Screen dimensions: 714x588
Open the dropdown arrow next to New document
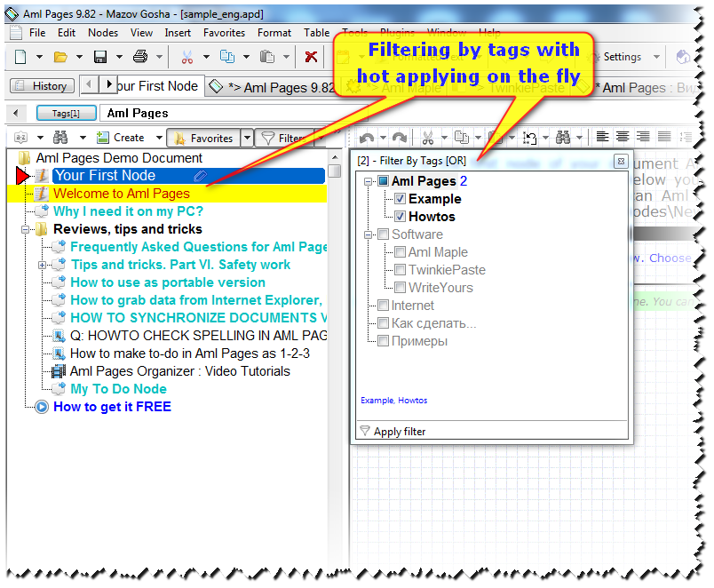click(x=40, y=57)
